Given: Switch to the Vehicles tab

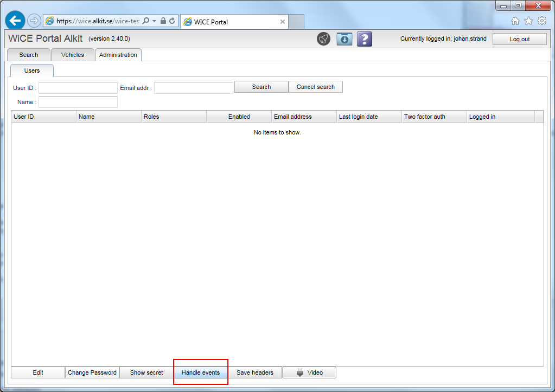Looking at the screenshot, I should pyautogui.click(x=73, y=55).
